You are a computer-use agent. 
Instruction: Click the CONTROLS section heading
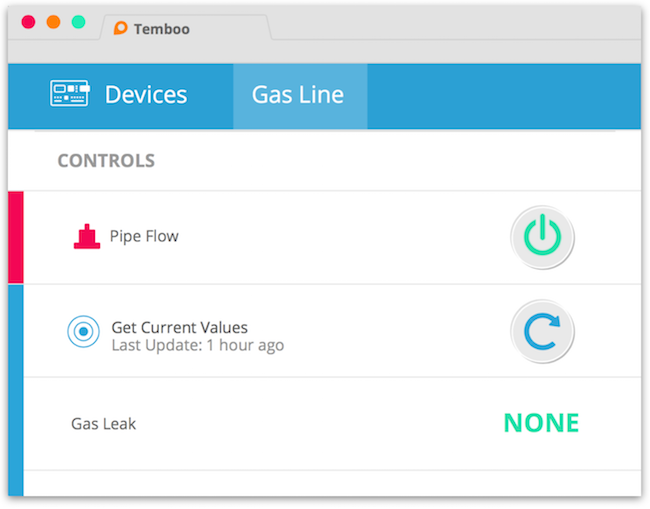click(106, 160)
